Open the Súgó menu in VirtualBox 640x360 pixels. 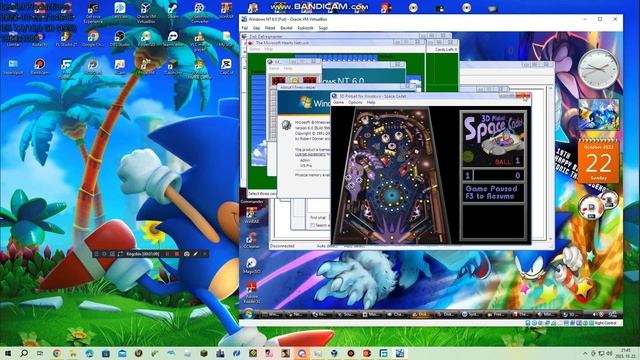pyautogui.click(x=323, y=28)
